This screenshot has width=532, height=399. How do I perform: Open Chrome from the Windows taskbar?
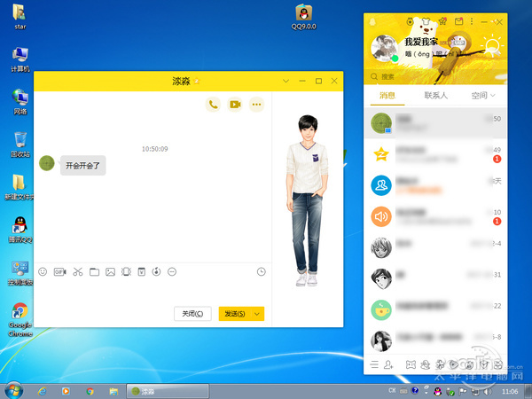pos(90,391)
